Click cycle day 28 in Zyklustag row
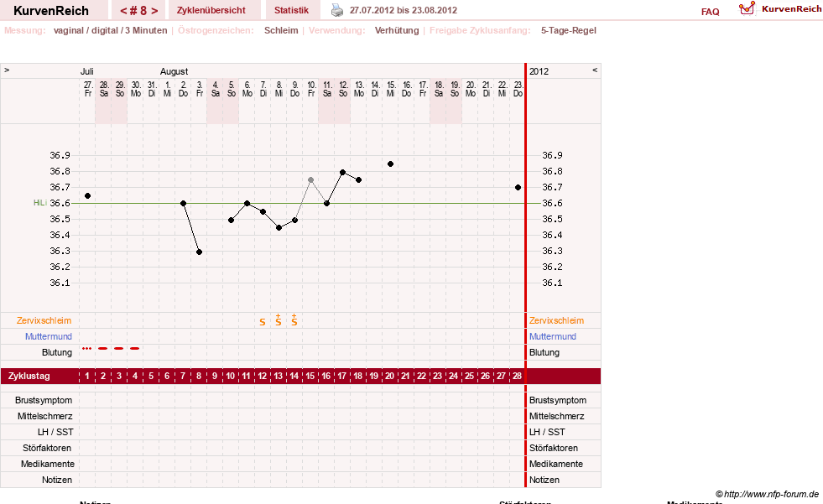Screen dimensions: 823x504 pyautogui.click(x=518, y=376)
